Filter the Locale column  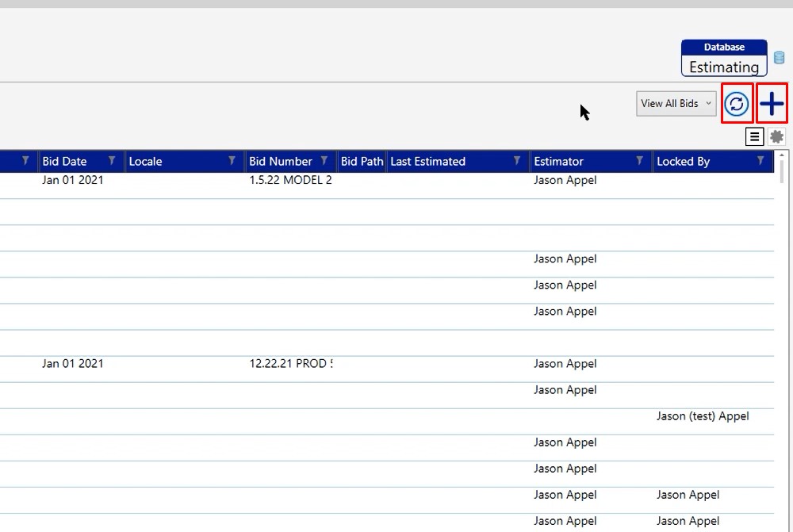(x=232, y=161)
